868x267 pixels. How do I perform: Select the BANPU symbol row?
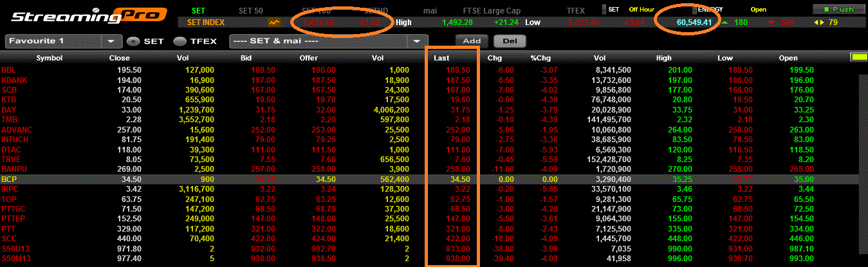click(430, 169)
